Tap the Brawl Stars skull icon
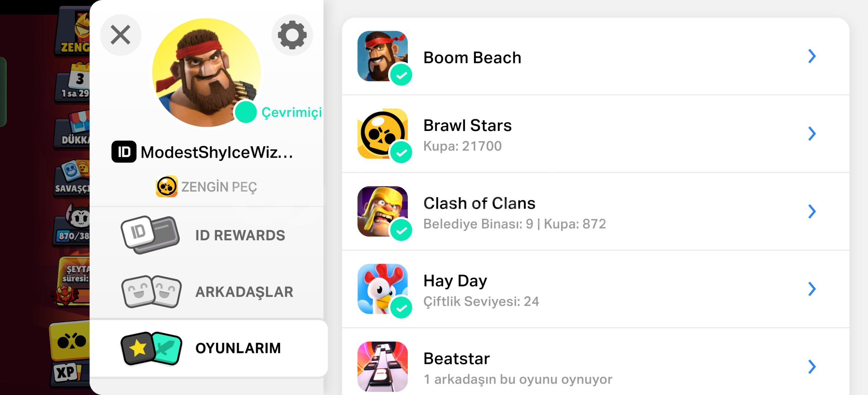868x395 pixels. click(383, 133)
